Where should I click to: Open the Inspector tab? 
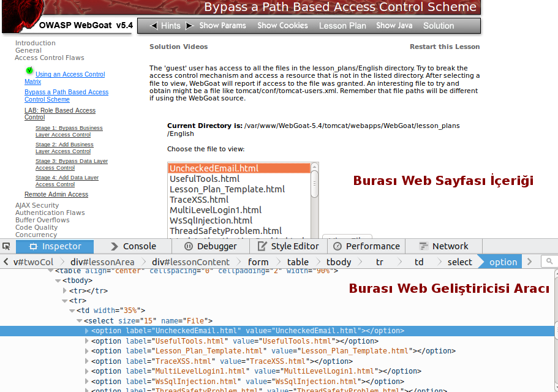click(x=55, y=246)
